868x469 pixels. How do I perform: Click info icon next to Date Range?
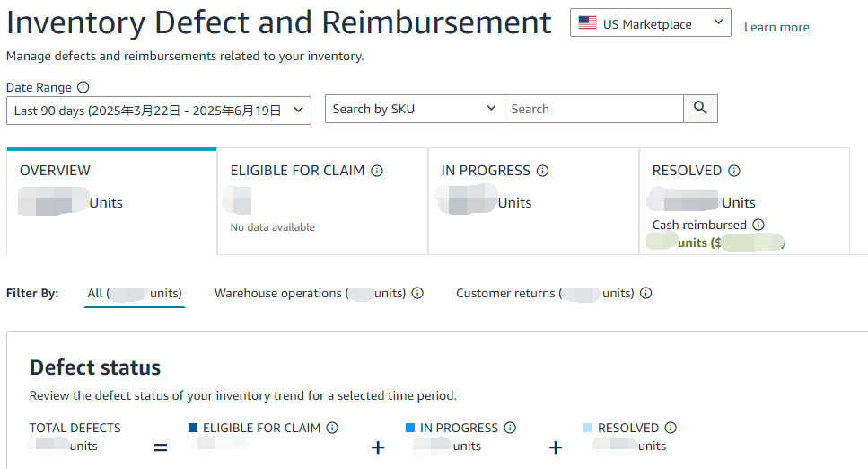click(83, 88)
